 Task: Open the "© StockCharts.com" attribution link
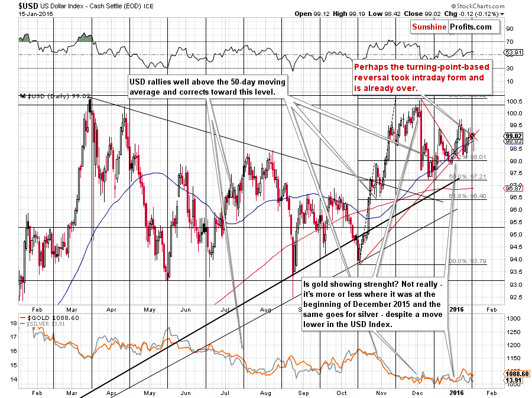[x=478, y=6]
